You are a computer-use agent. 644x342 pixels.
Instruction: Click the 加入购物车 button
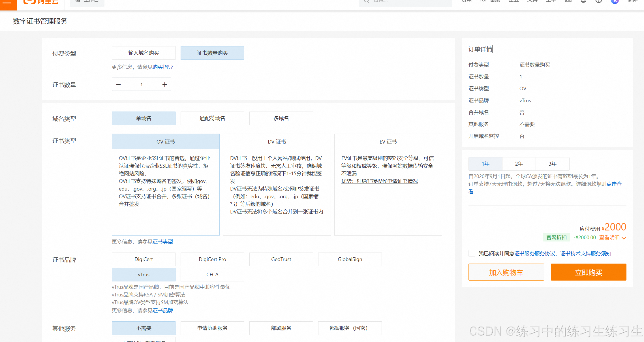[x=506, y=272]
